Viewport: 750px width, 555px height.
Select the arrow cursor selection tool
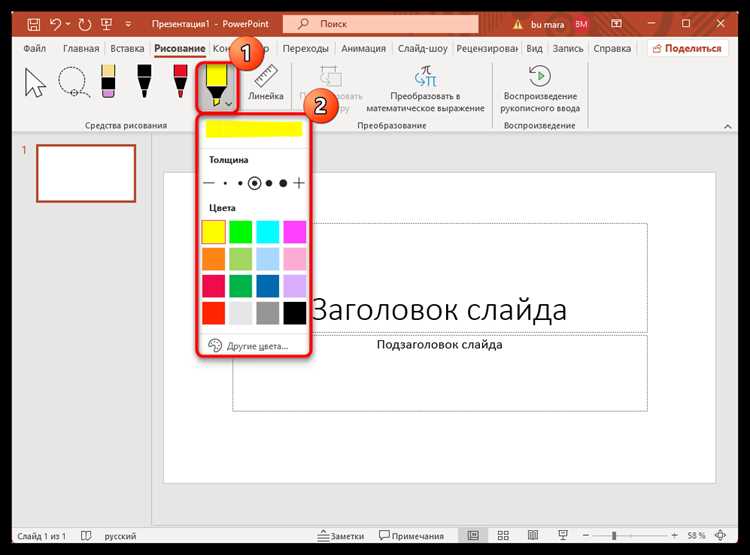(35, 83)
